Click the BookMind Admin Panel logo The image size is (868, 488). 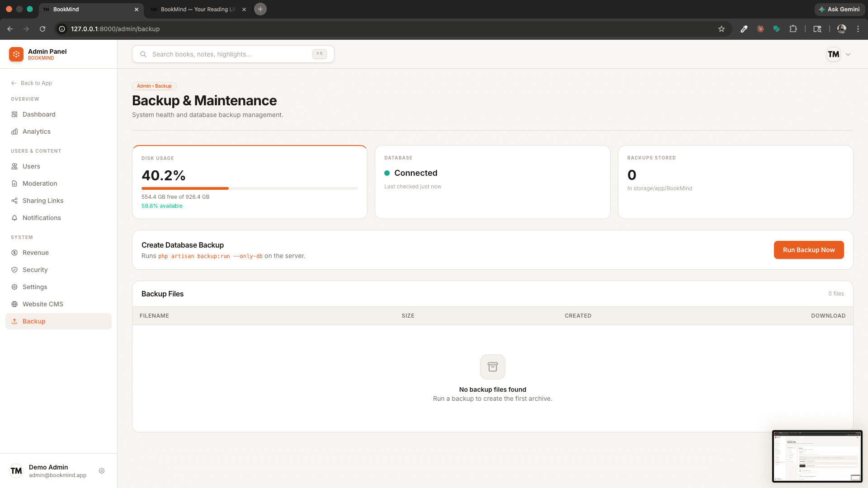(16, 54)
